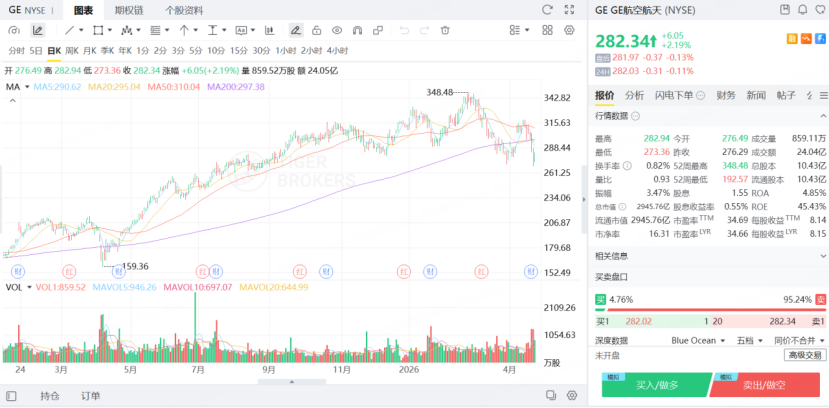Open the 同价不合并 dropdown
This screenshot has height=408, width=829.
pyautogui.click(x=800, y=341)
